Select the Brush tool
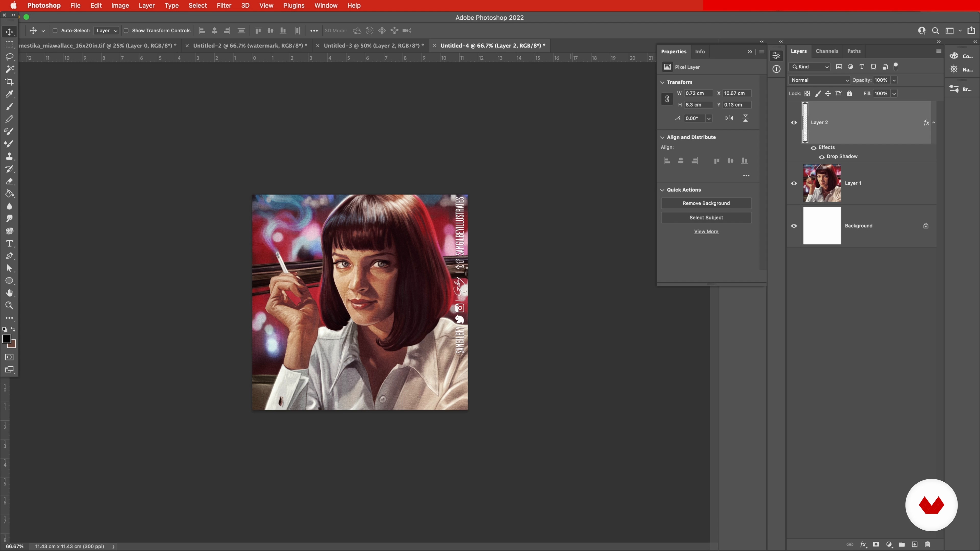Image resolution: width=980 pixels, height=551 pixels. pyautogui.click(x=9, y=106)
